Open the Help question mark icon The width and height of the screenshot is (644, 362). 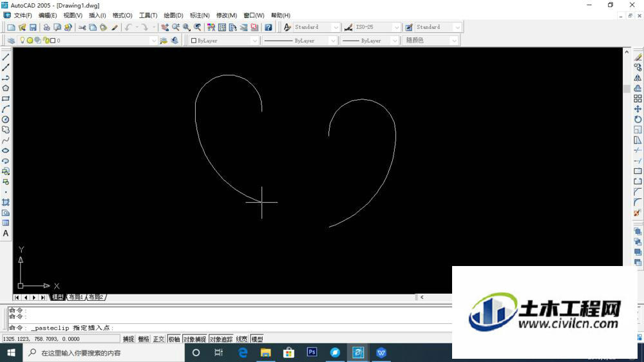pyautogui.click(x=268, y=27)
